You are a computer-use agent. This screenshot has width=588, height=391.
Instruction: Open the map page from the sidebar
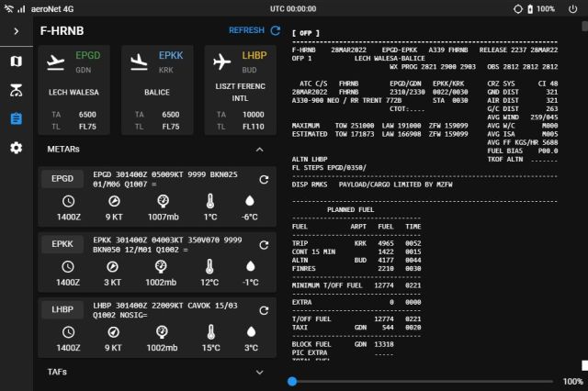click(x=16, y=61)
